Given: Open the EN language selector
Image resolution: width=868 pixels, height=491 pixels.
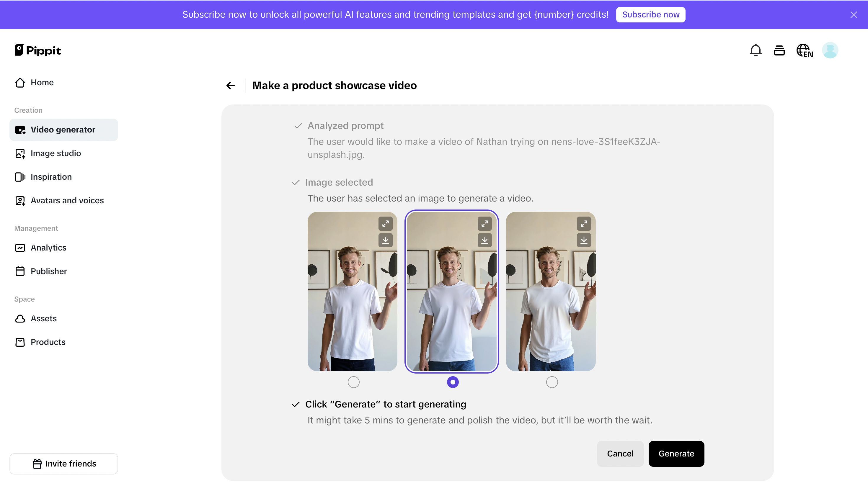Looking at the screenshot, I should point(805,50).
